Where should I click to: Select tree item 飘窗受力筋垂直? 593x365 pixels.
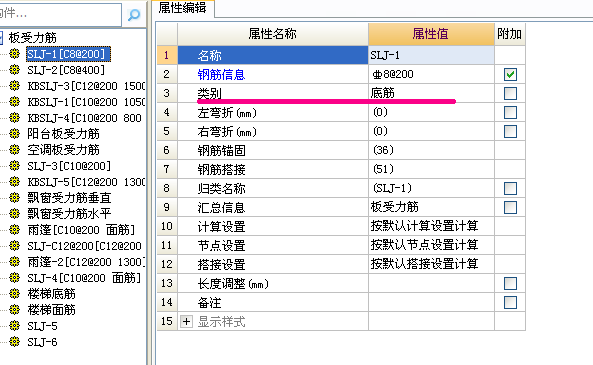click(69, 198)
